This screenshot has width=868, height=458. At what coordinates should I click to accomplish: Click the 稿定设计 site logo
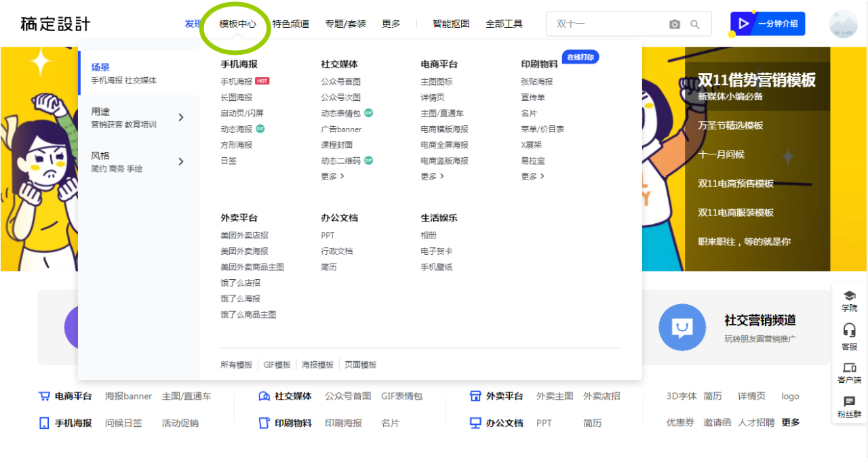coord(56,24)
